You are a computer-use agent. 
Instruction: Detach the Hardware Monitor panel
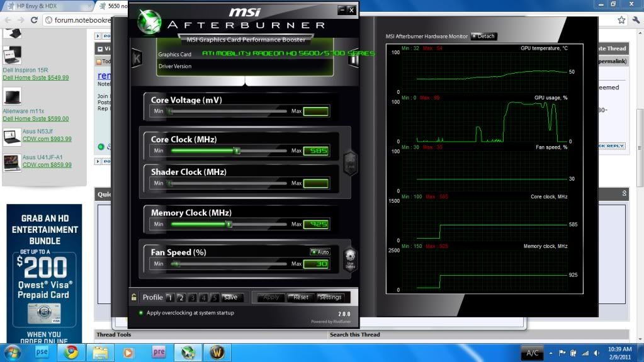(484, 36)
